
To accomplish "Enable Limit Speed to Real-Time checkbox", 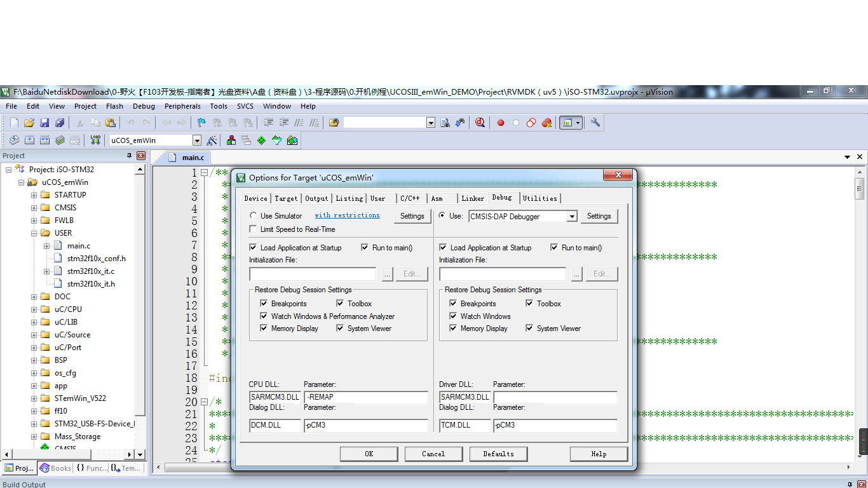I will pos(254,229).
